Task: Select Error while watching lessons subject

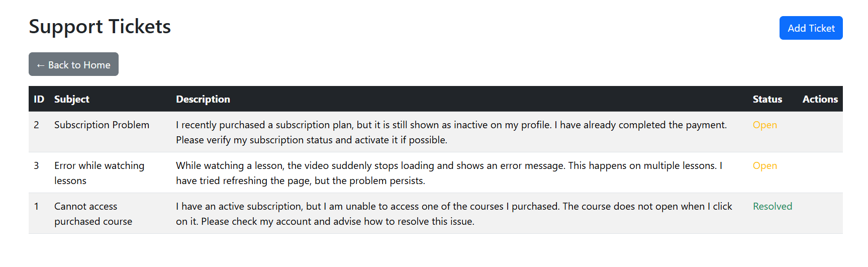Action: coord(99,172)
